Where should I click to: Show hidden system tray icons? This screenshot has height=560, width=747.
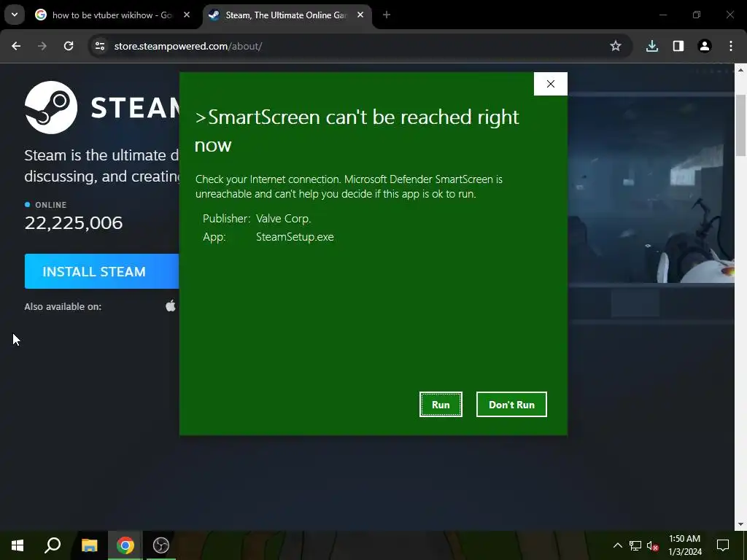617,545
